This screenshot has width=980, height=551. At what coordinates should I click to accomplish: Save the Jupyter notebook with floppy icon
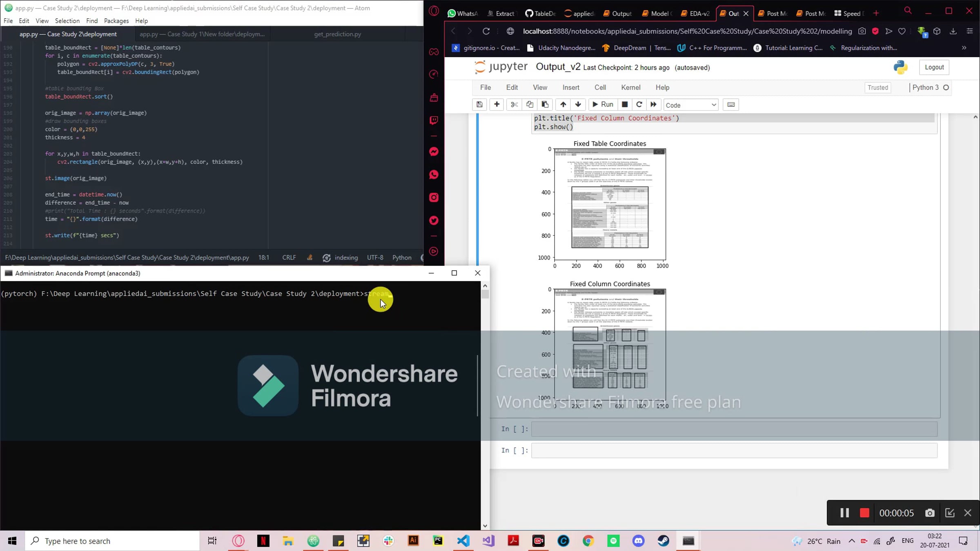(x=479, y=104)
